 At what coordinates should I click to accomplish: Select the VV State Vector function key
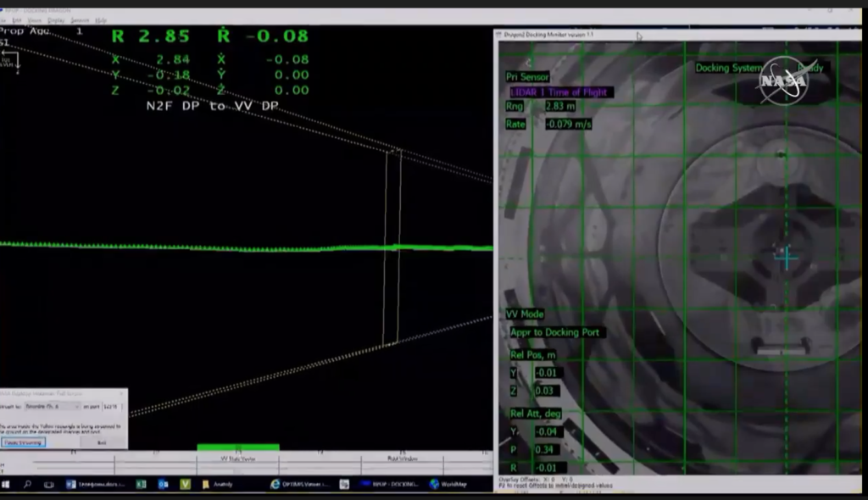pyautogui.click(x=238, y=459)
